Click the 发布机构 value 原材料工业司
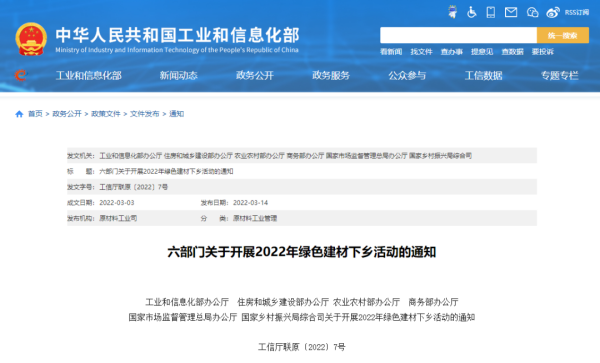600x363 pixels. pyautogui.click(x=118, y=218)
